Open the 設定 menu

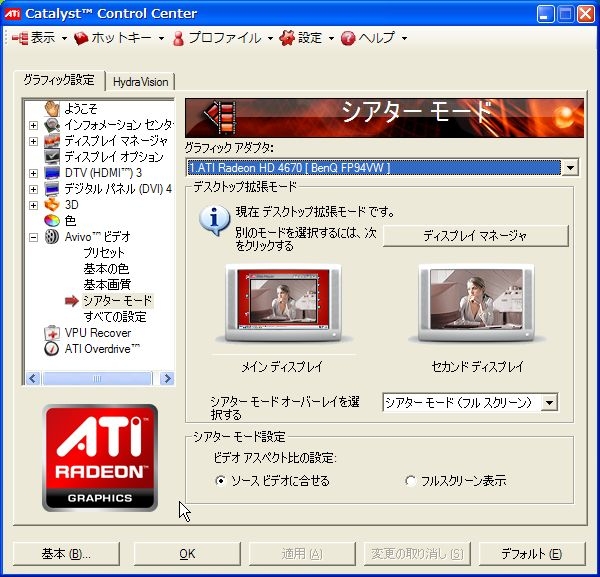click(x=307, y=38)
